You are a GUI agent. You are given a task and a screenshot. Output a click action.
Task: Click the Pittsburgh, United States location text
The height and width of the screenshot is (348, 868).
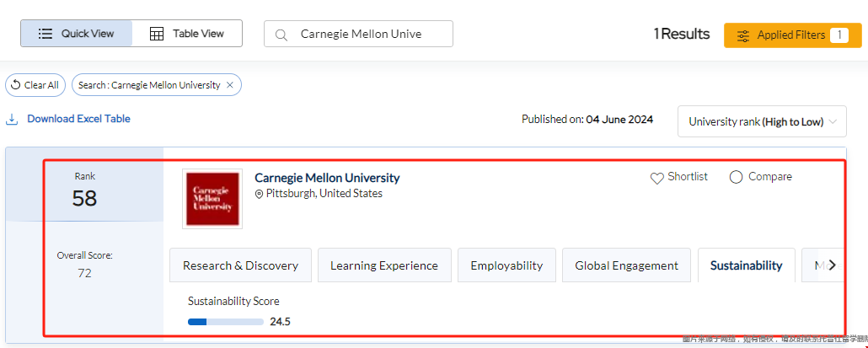click(x=324, y=194)
